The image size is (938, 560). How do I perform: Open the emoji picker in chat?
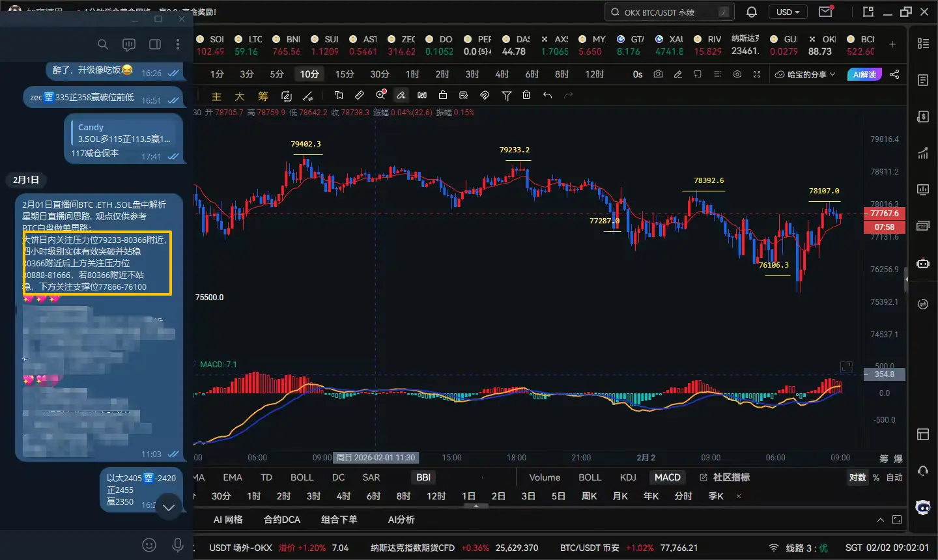[x=149, y=545]
